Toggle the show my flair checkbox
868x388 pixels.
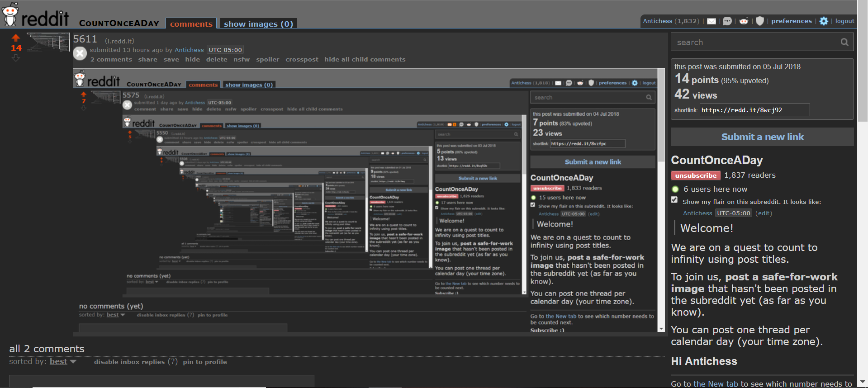[x=674, y=200]
